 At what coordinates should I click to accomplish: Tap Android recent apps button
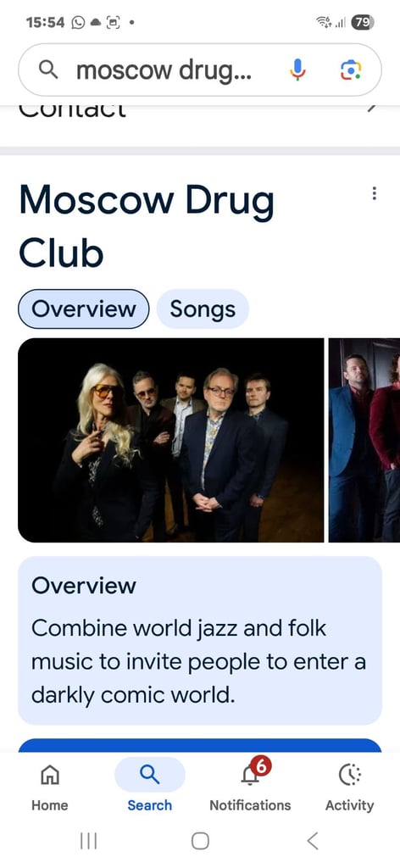[88, 842]
